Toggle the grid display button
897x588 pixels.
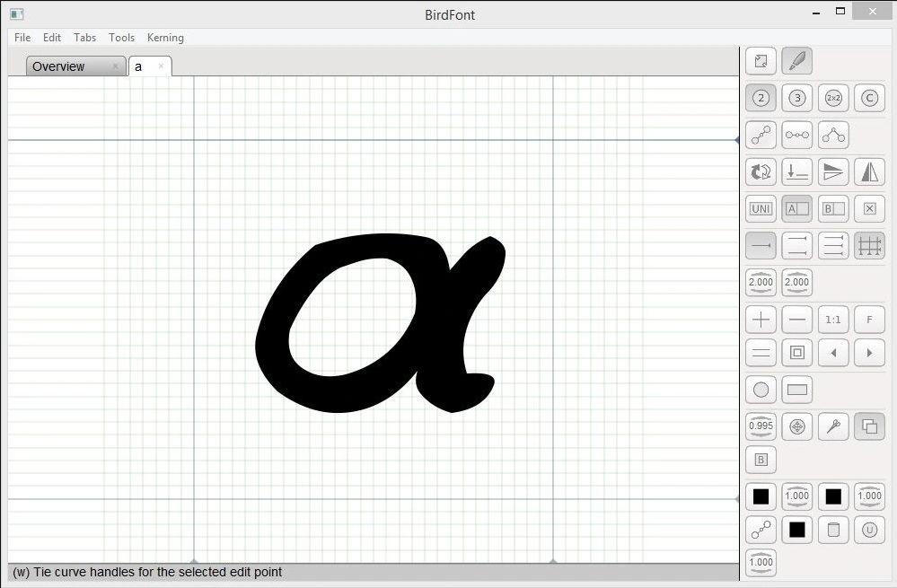868,246
